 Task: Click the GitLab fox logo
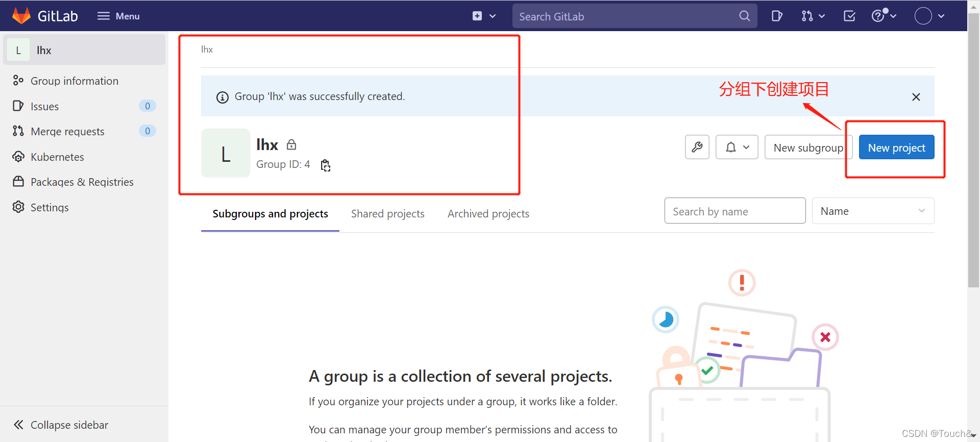(x=21, y=16)
